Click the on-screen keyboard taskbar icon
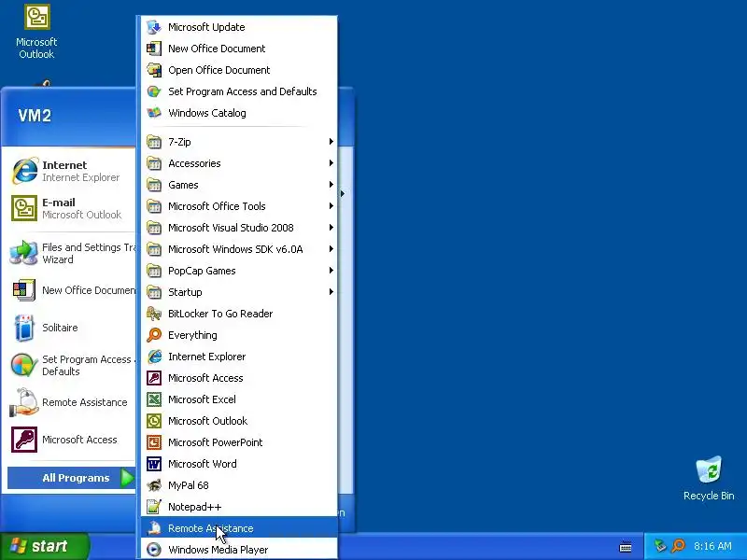 (x=626, y=547)
